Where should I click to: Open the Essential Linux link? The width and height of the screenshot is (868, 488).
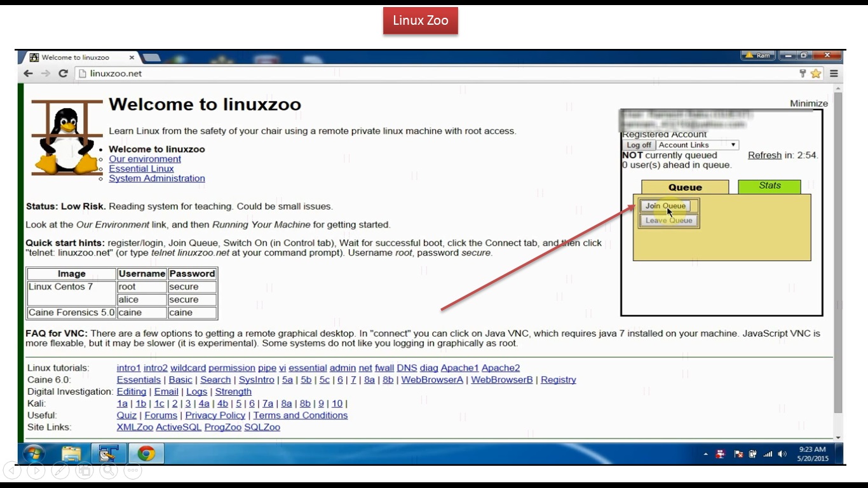pos(141,168)
